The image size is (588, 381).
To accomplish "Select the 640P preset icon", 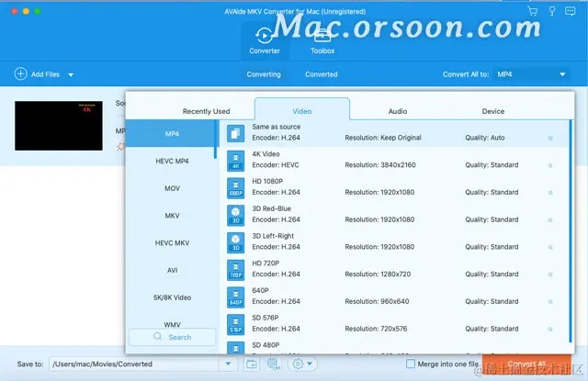I will coord(235,297).
